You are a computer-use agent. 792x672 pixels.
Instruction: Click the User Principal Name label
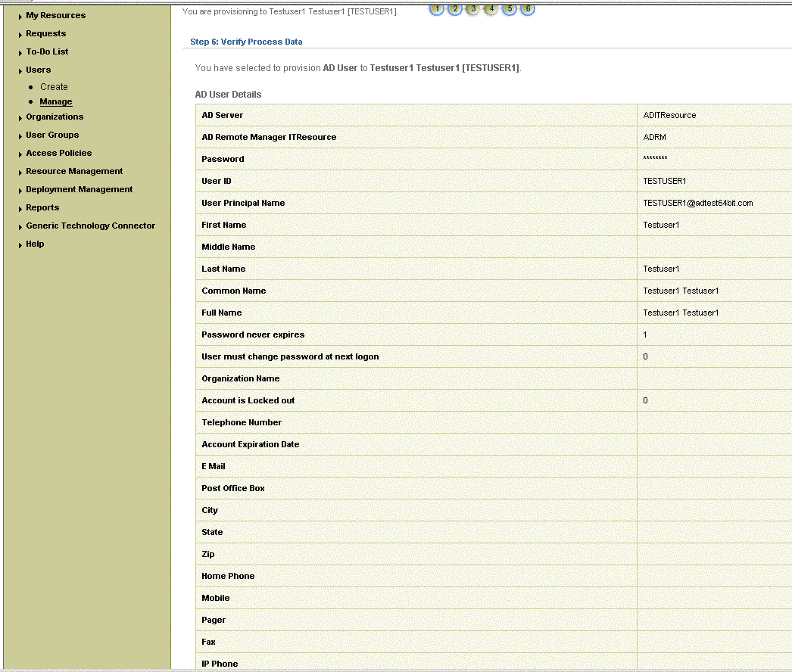[243, 203]
